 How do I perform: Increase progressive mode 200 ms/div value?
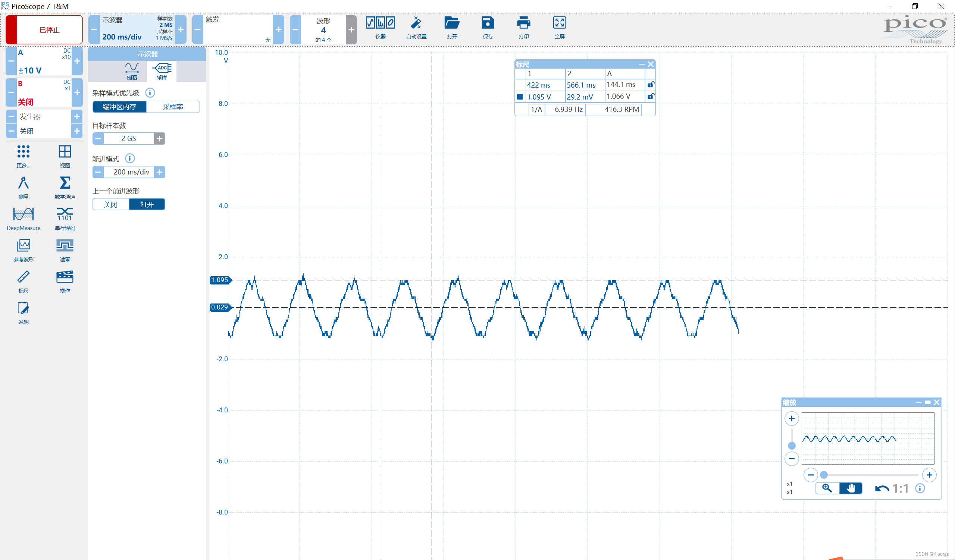click(160, 172)
